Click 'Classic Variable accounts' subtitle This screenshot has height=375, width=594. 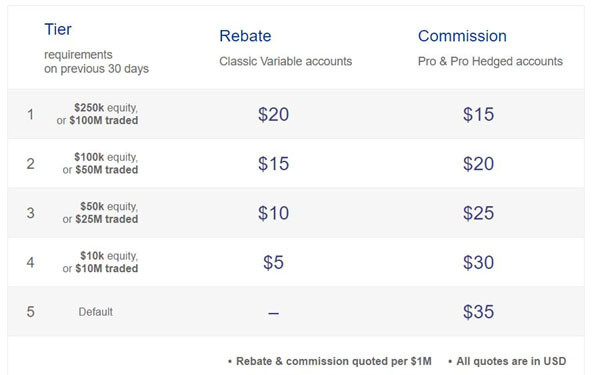pyautogui.click(x=286, y=61)
